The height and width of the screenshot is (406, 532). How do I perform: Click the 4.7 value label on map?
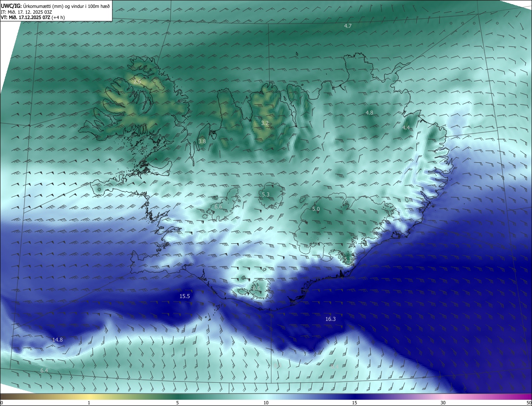click(x=348, y=26)
